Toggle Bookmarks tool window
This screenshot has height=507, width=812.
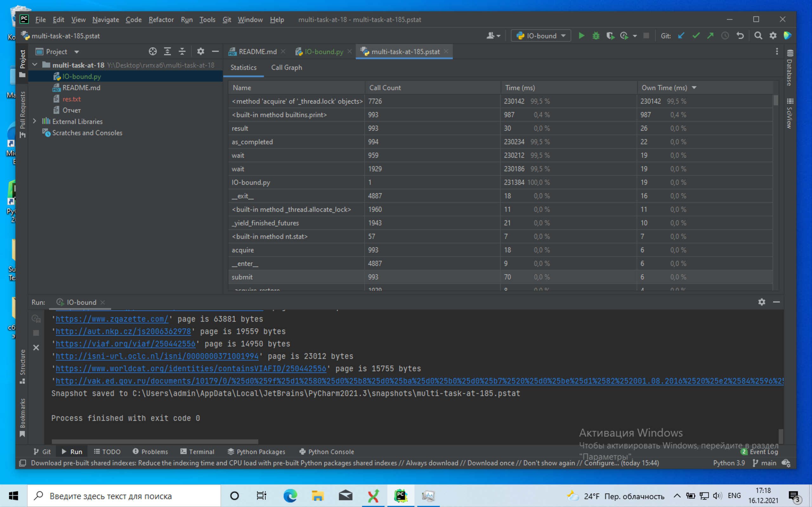point(23,417)
